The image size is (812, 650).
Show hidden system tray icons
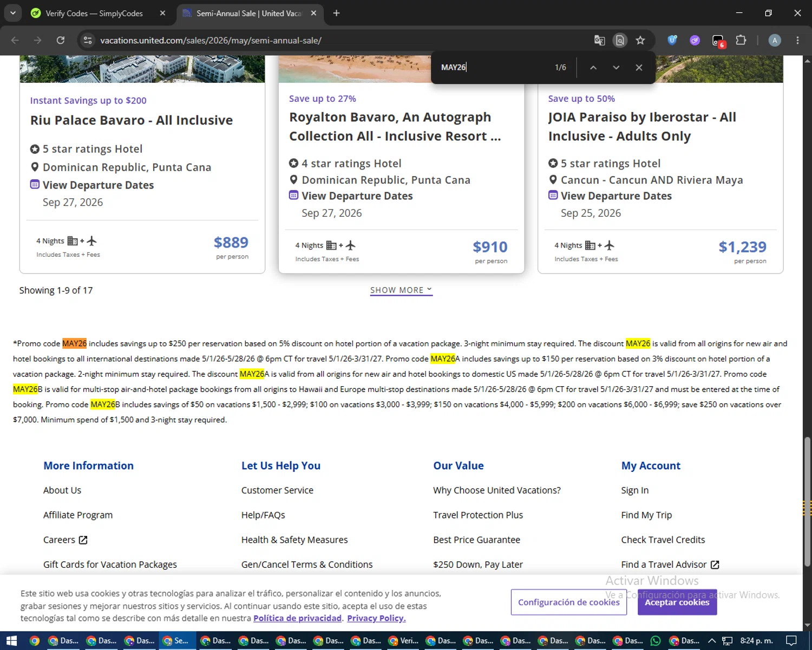coord(712,641)
